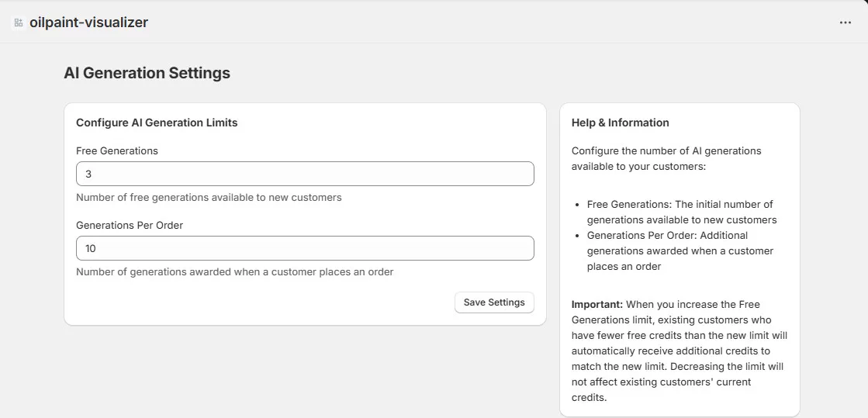Image resolution: width=868 pixels, height=418 pixels.
Task: Click the AI Generation Settings page heading
Action: [x=147, y=73]
